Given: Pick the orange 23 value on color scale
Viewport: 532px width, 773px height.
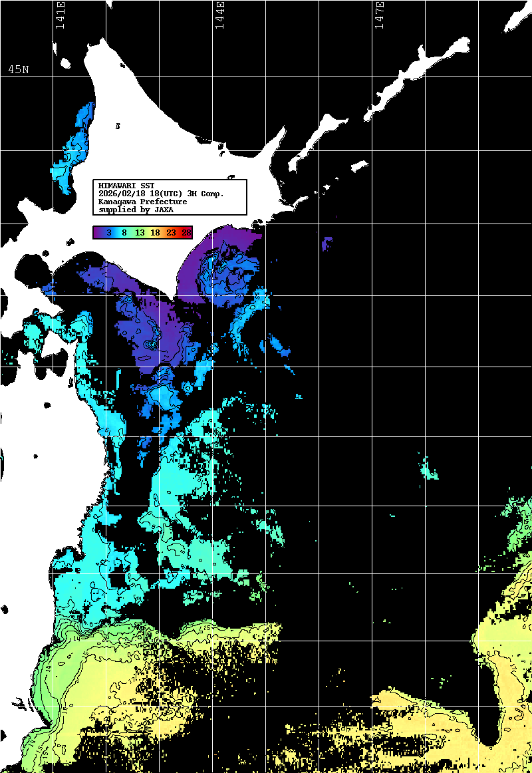Looking at the screenshot, I should 171,232.
